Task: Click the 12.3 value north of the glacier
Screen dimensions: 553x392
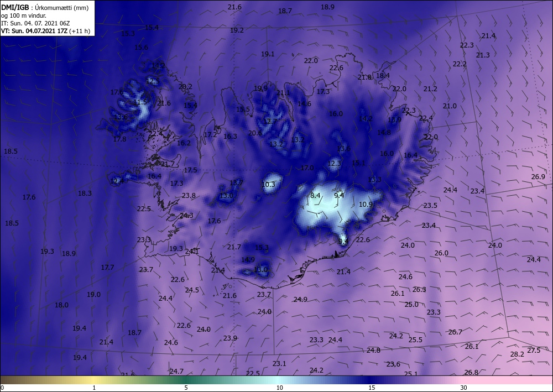Action: [x=335, y=163]
